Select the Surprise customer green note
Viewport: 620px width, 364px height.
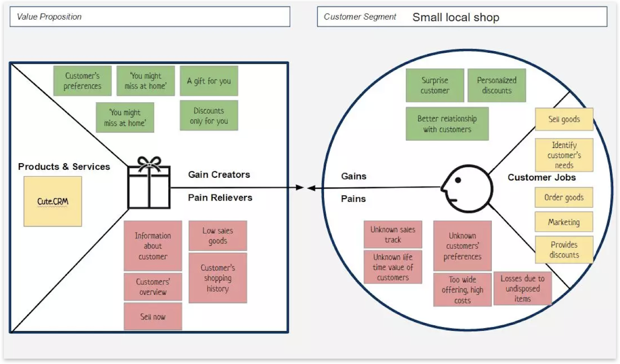coord(435,85)
